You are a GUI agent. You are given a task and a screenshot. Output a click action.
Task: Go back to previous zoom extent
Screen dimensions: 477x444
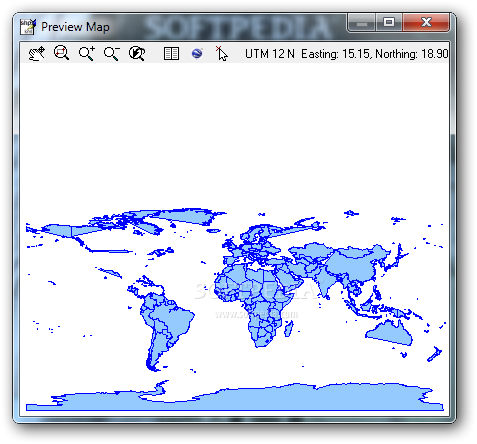[137, 53]
